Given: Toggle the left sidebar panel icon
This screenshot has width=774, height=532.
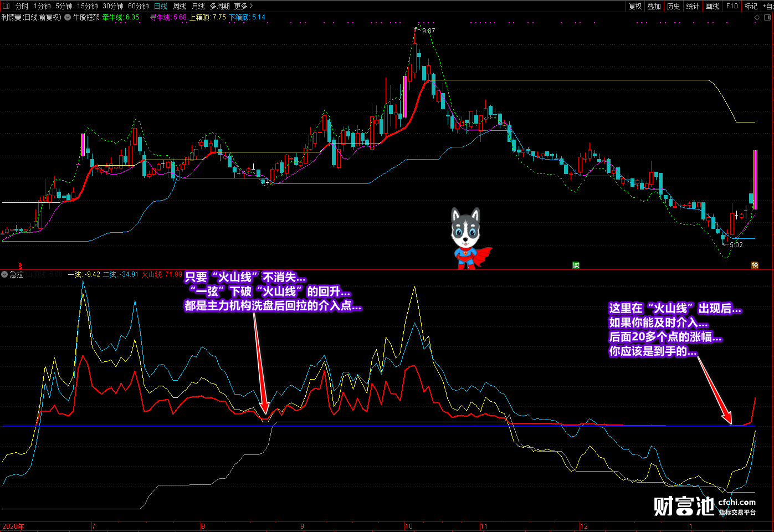Looking at the screenshot, I should pos(6,6).
